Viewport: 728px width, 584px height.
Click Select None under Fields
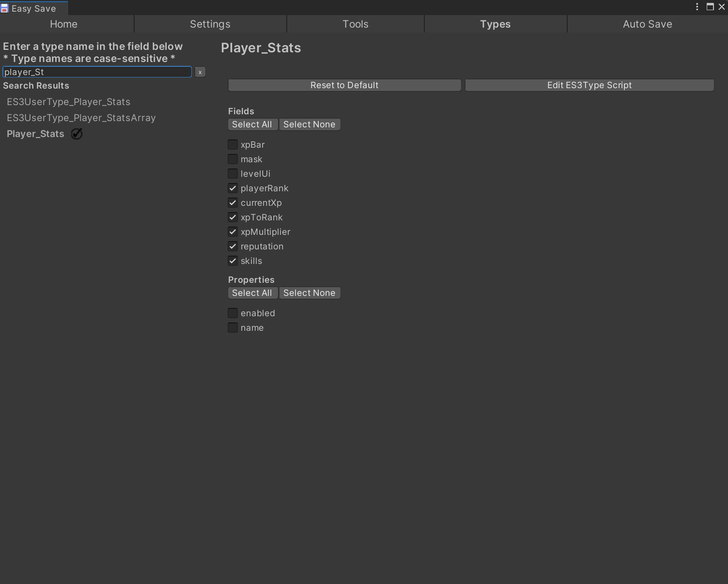[310, 124]
